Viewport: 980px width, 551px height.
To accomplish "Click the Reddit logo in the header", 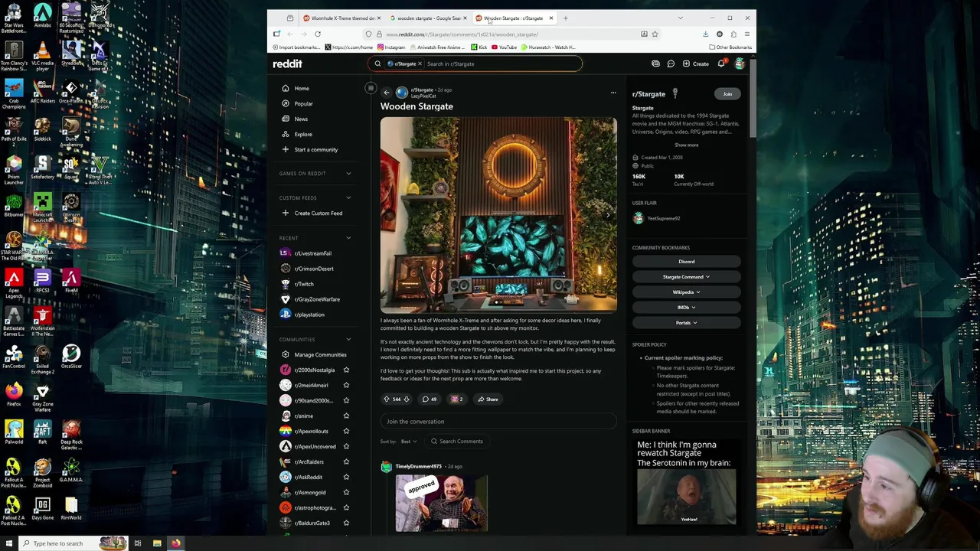I will [x=287, y=64].
